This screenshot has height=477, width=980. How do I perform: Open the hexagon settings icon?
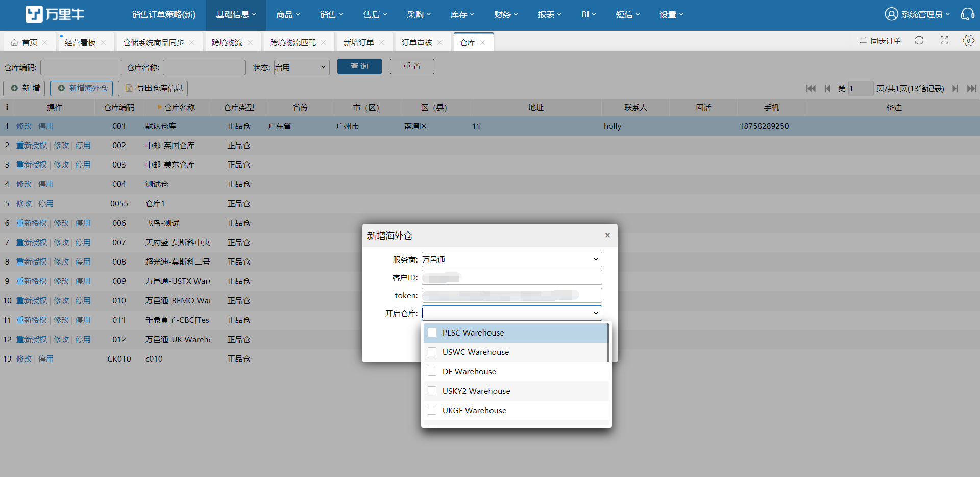pyautogui.click(x=968, y=40)
